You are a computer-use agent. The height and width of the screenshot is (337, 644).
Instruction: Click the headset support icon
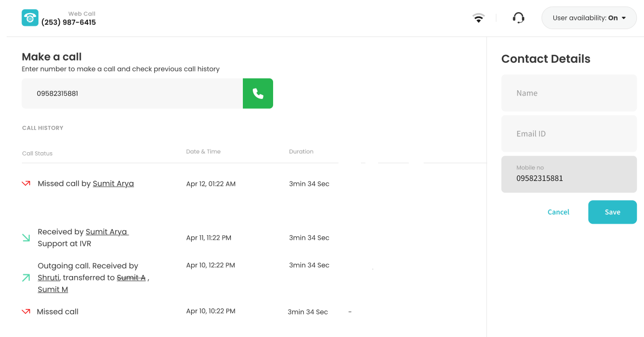(518, 18)
